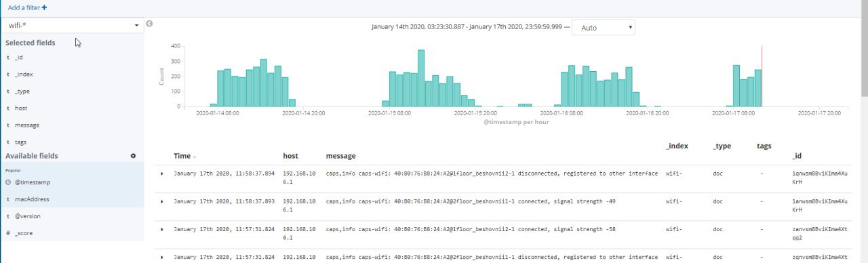This screenshot has width=868, height=263.
Task: Click the text-type icon beside macAddress
Action: pos(8,199)
